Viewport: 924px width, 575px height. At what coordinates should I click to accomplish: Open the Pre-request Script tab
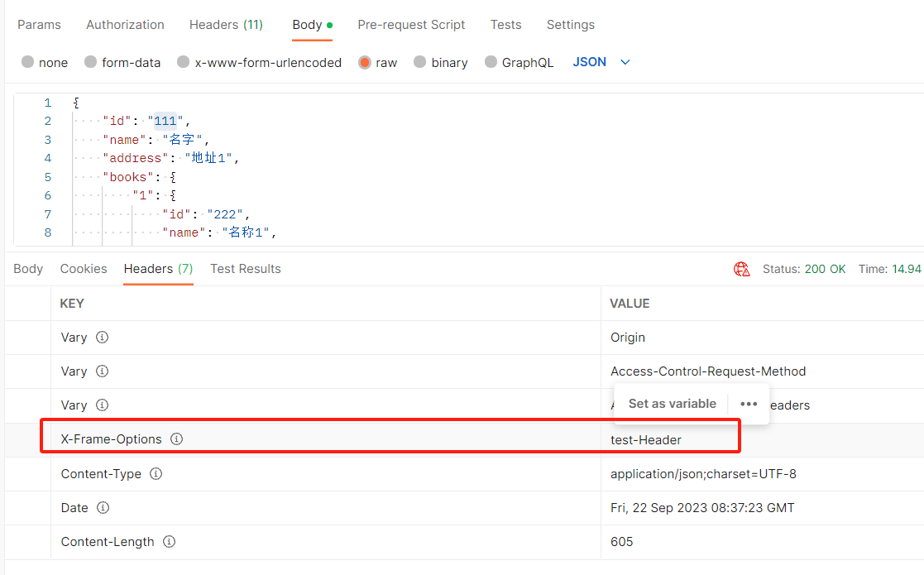point(411,25)
